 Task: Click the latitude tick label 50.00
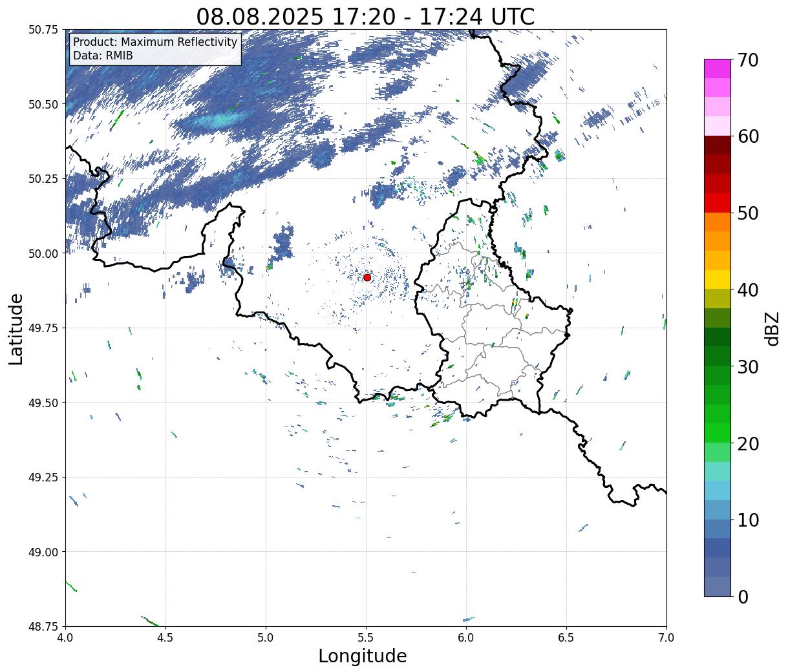(x=43, y=253)
